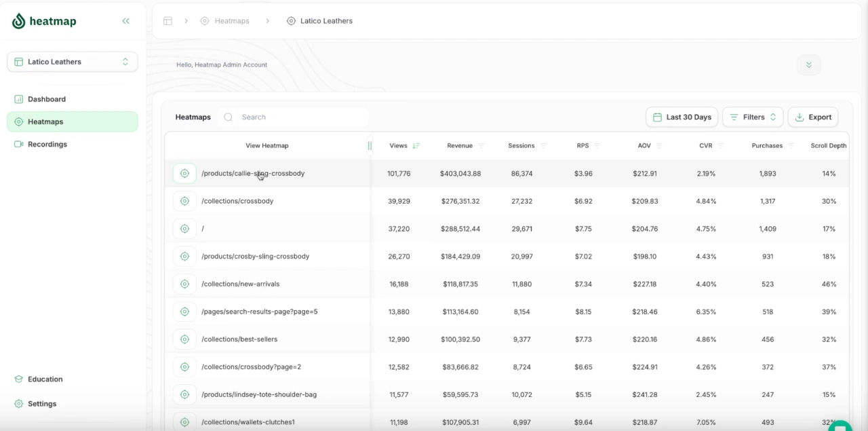The height and width of the screenshot is (431, 868).
Task: Go to Dashboard in the sidebar
Action: [73, 99]
